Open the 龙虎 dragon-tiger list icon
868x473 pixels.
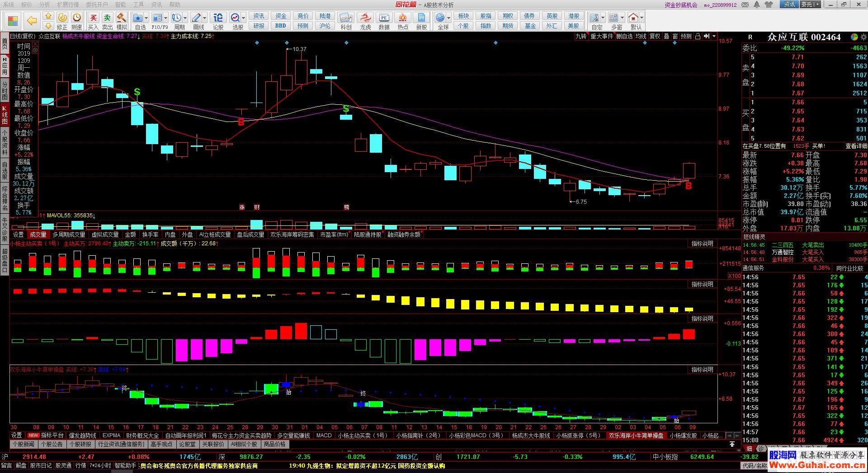[x=365, y=21]
